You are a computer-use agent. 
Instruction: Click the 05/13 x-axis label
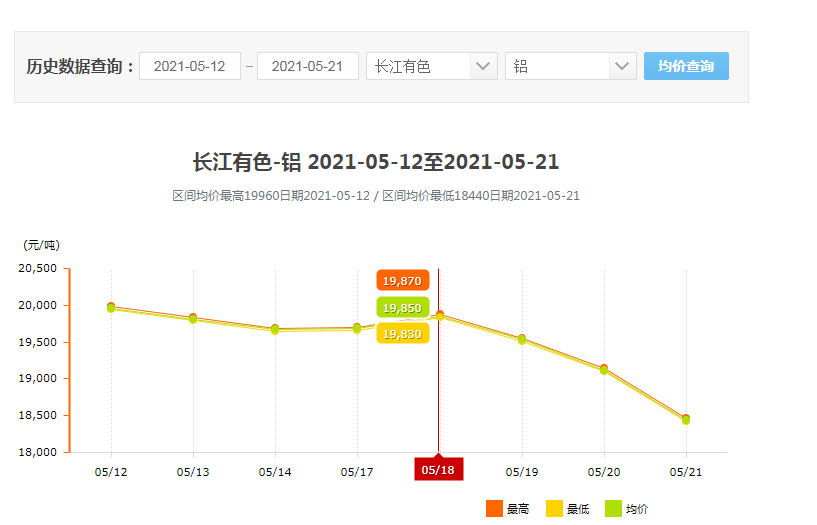point(193,472)
